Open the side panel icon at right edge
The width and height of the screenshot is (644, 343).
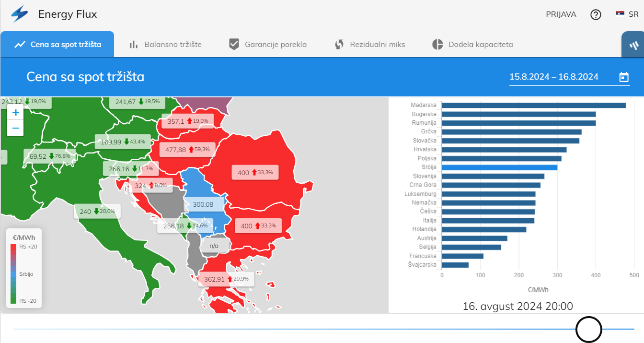(x=633, y=45)
